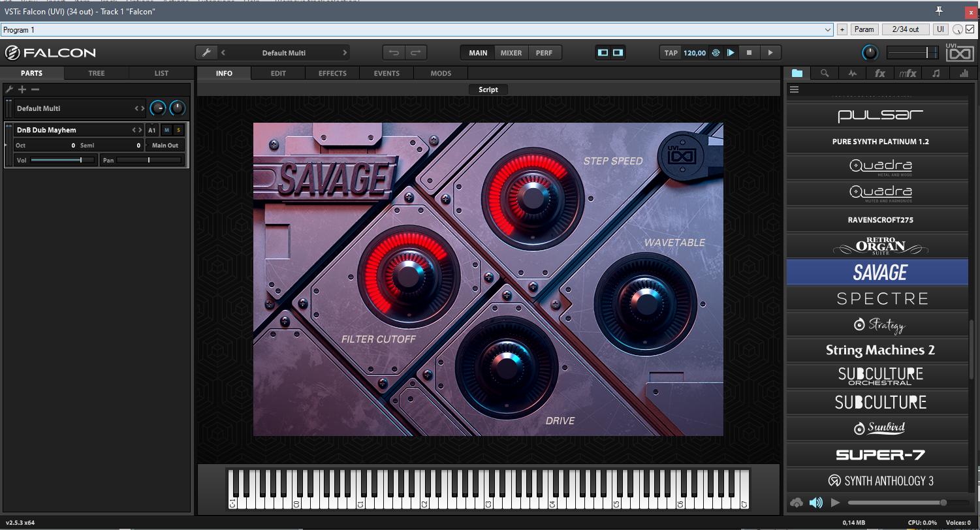This screenshot has height=530, width=980.
Task: Step Default Multi arrows in Parts list
Action: tap(140, 108)
